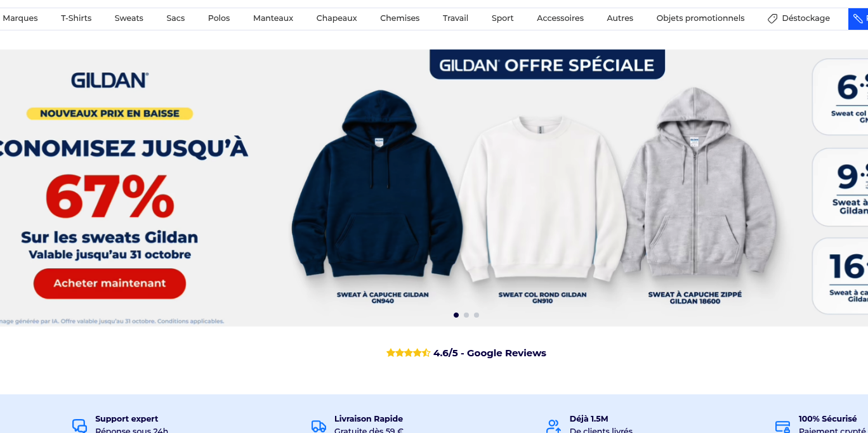Open the Sport category

coord(503,18)
